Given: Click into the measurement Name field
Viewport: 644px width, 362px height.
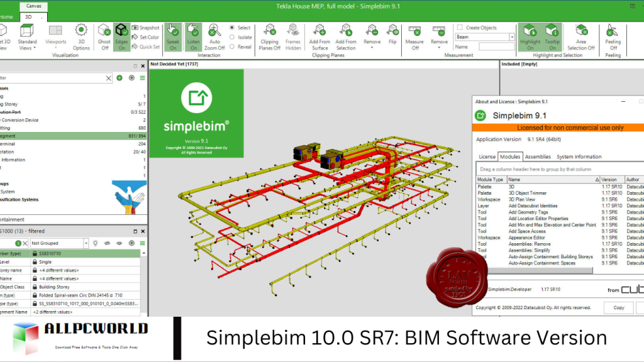Looking at the screenshot, I should [x=497, y=47].
